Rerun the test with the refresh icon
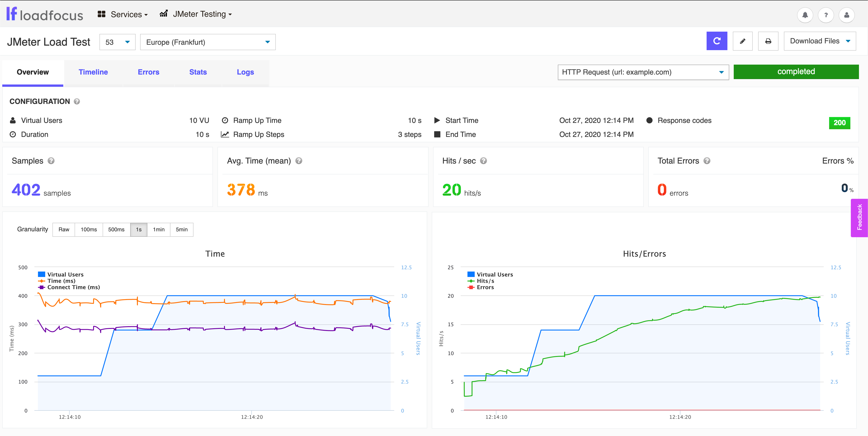868x436 pixels. [x=717, y=41]
